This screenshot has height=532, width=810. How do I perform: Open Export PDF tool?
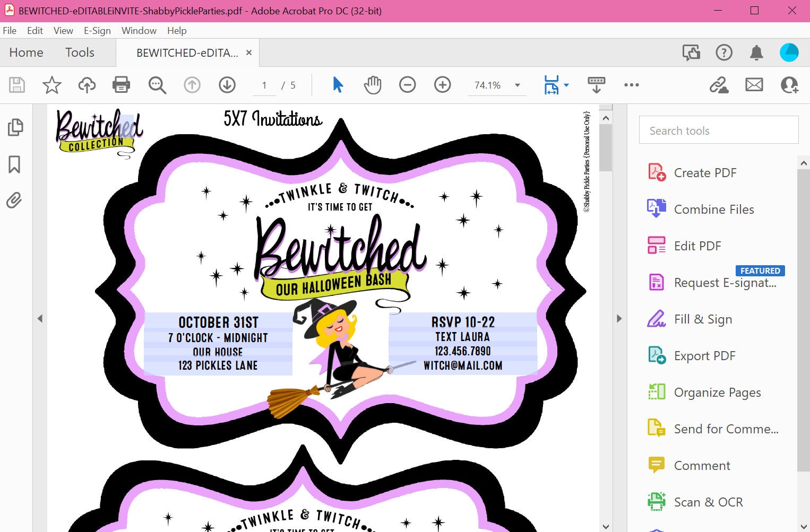click(692, 356)
